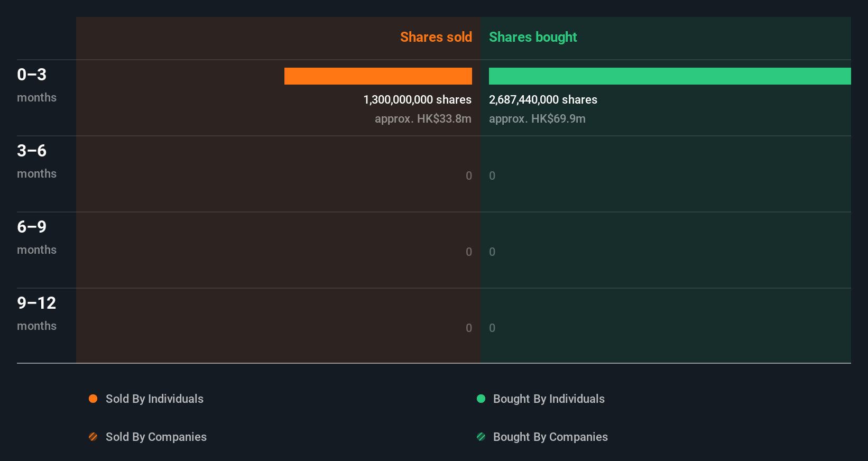The width and height of the screenshot is (868, 461).
Task: Toggle the Sold By Companies legend label
Action: click(156, 437)
